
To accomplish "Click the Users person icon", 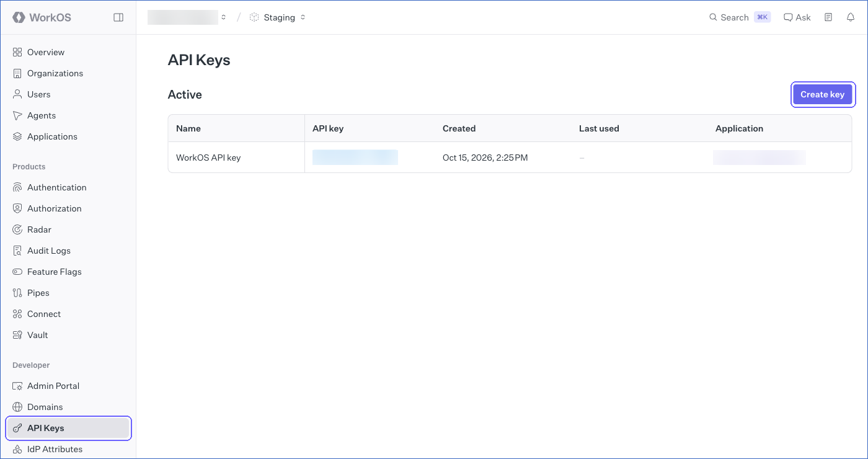I will (17, 94).
